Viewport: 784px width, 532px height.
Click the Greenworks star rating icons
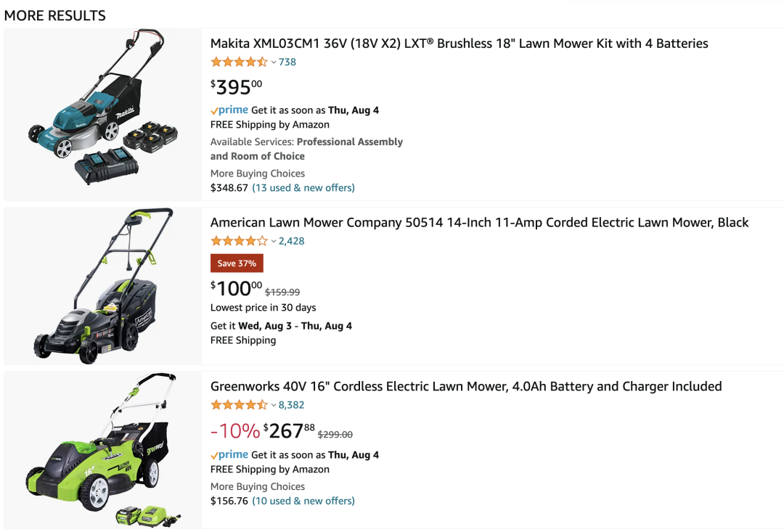[x=239, y=405]
